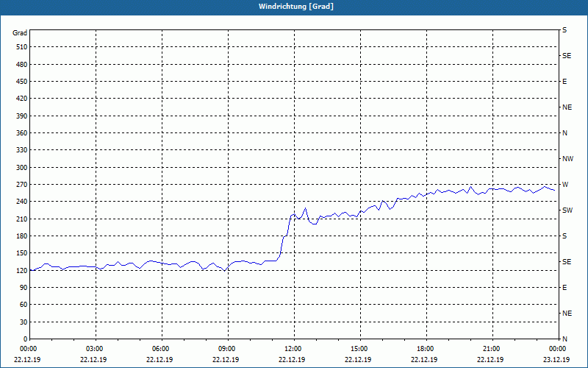The image size is (588, 368).
Task: Click the 00:00 time label above 22.12.19
Action: point(28,349)
